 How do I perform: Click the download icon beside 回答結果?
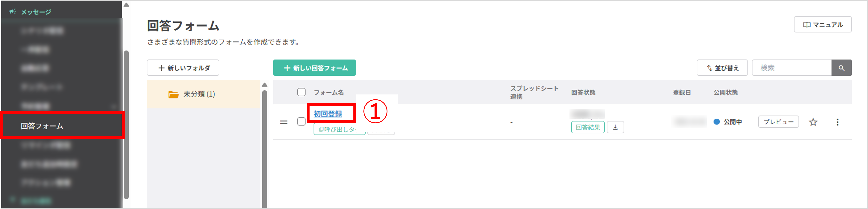pos(615,127)
